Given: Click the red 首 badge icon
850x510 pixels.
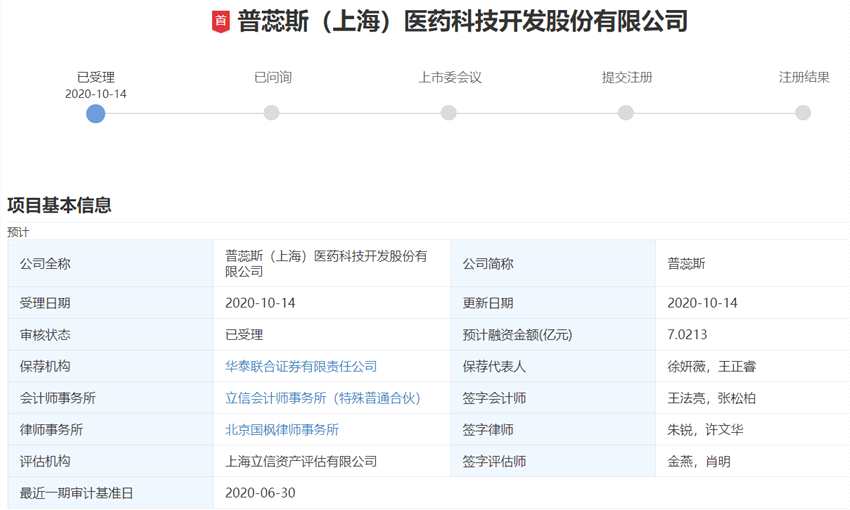Looking at the screenshot, I should (x=220, y=22).
